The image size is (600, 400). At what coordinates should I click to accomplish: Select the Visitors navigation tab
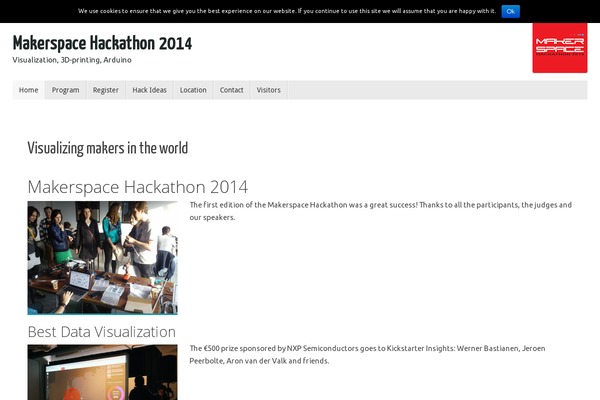(269, 90)
